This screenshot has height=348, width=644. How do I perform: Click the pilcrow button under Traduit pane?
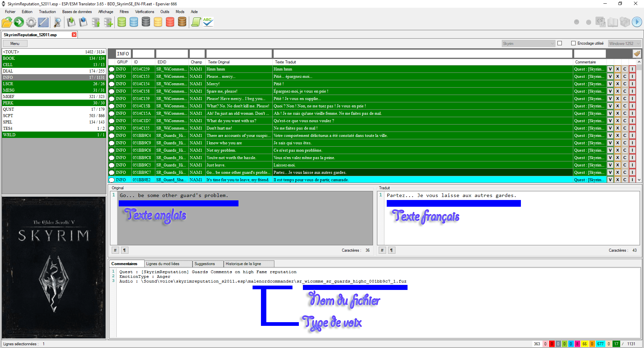coord(391,250)
